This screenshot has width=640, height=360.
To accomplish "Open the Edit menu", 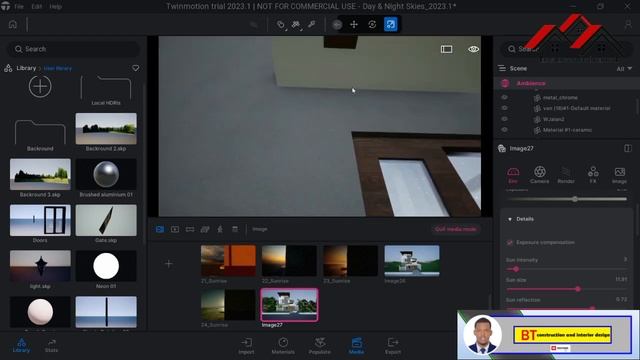I will point(37,7).
